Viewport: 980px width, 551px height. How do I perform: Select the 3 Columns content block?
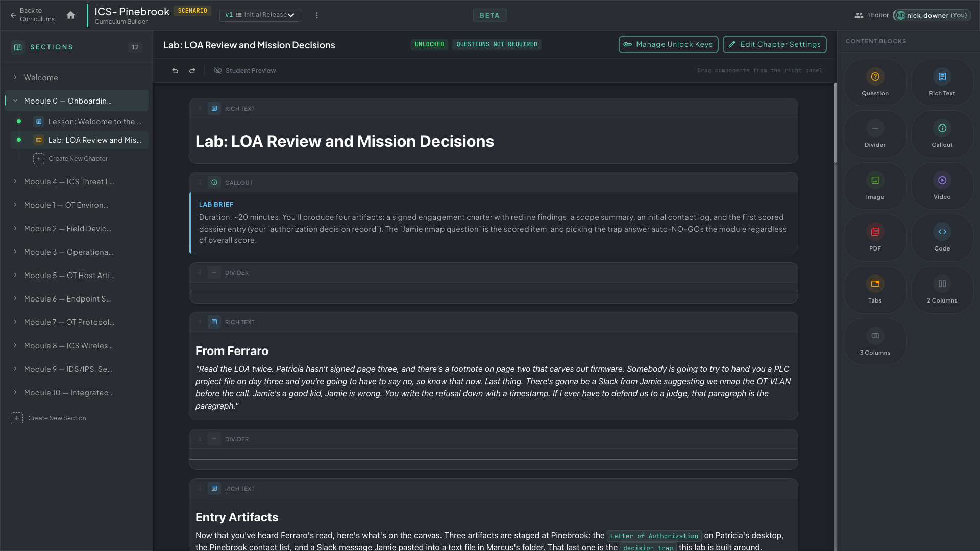[x=875, y=342]
